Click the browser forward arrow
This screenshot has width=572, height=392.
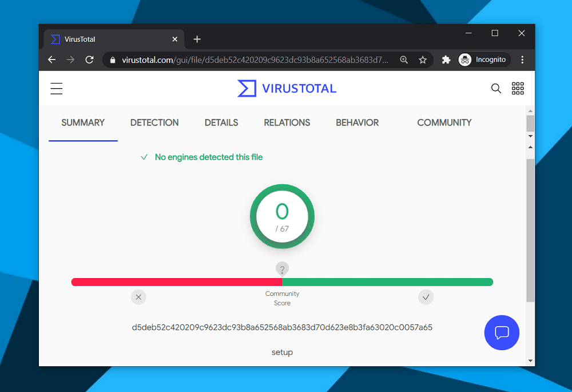71,60
